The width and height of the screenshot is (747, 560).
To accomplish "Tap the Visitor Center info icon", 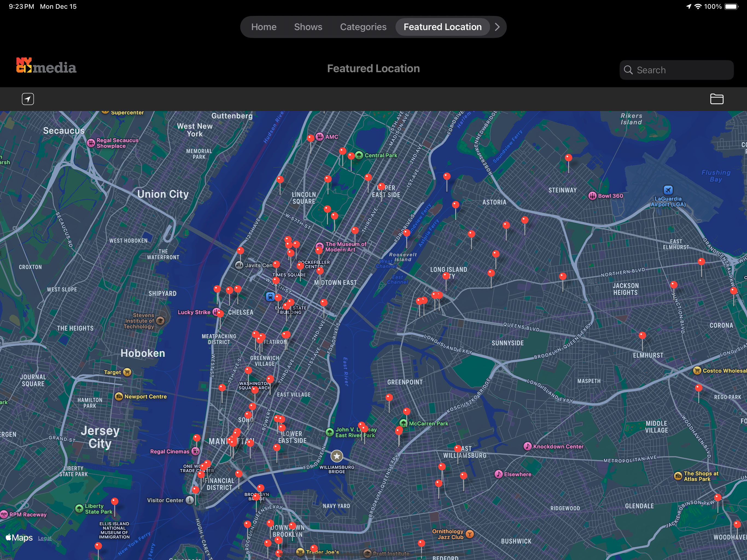I will coord(190,500).
